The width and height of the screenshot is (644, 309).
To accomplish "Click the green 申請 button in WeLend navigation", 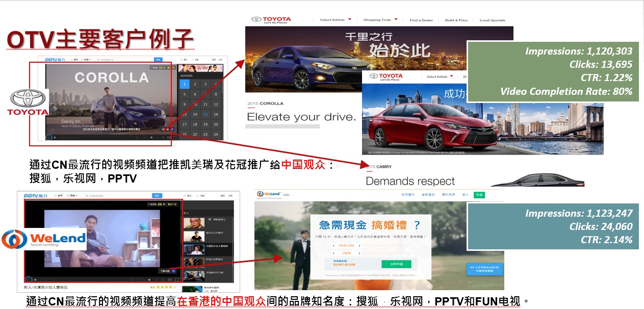I will [x=479, y=195].
